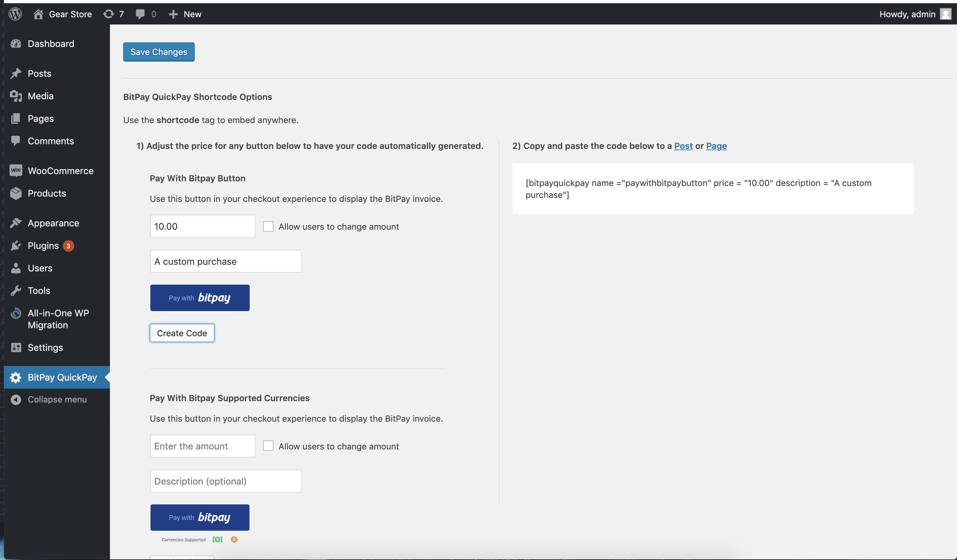Click the Pay with bitpay button under Supported Currencies

[x=200, y=517]
